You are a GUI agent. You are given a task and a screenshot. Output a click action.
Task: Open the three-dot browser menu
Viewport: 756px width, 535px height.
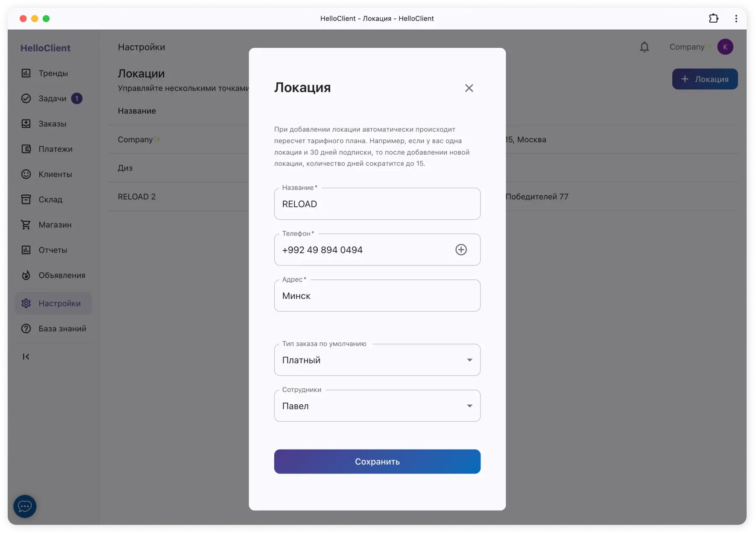pyautogui.click(x=736, y=18)
